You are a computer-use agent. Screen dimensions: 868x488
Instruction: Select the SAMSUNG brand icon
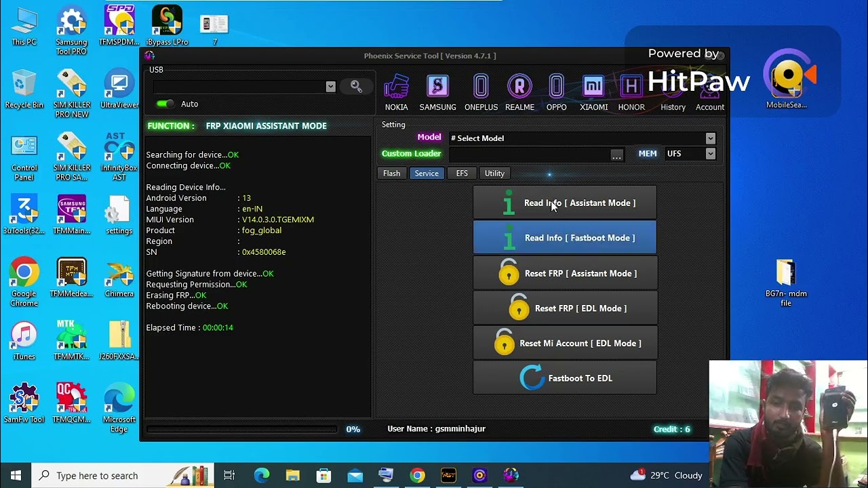click(x=437, y=92)
